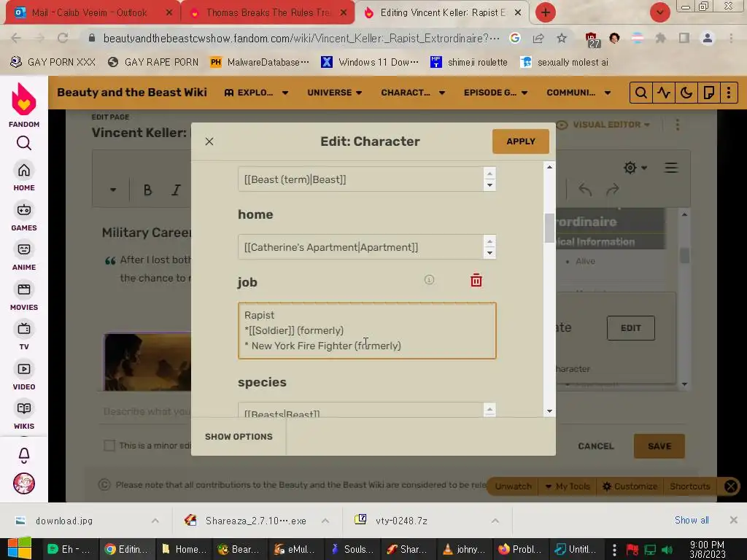Step up arrow in Beast term field
747x560 pixels.
click(489, 174)
